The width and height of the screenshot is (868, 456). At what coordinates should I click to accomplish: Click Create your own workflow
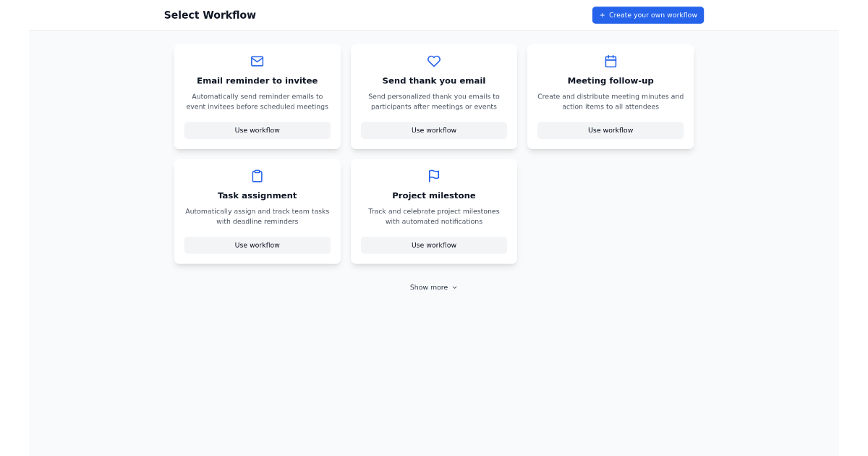coord(647,14)
